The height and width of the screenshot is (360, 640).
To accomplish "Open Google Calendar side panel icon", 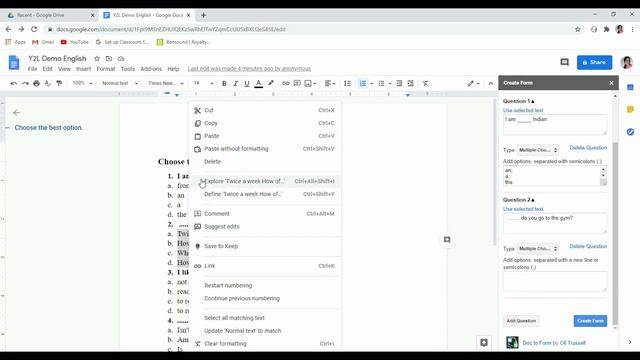I will click(x=630, y=87).
